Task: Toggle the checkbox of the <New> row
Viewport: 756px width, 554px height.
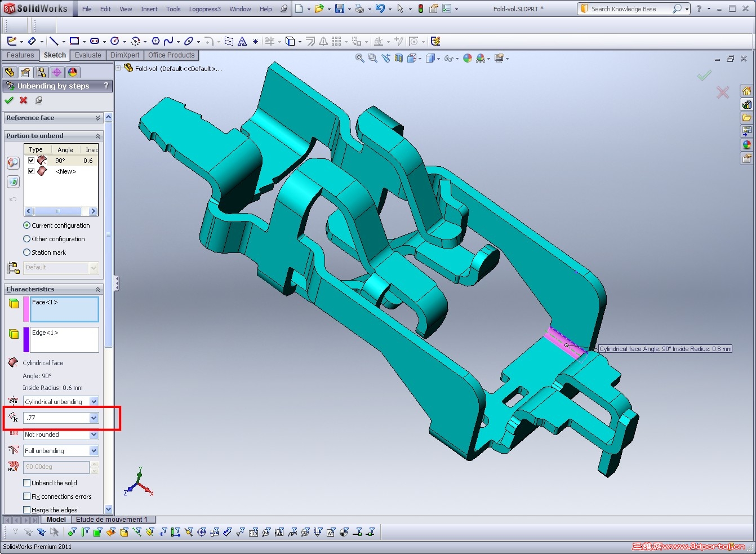Action: click(32, 171)
